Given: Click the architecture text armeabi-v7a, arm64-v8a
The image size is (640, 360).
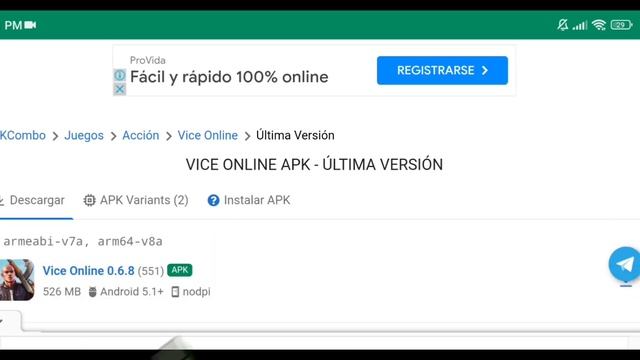Looking at the screenshot, I should [83, 242].
